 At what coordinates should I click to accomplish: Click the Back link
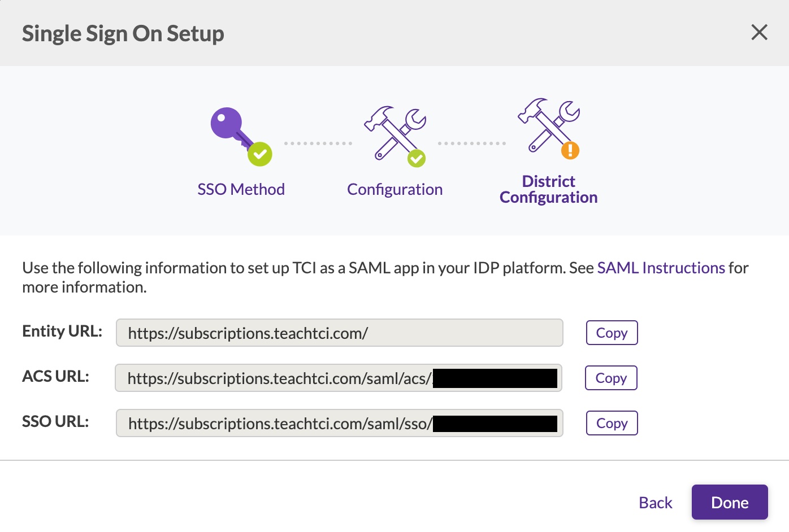pos(654,502)
